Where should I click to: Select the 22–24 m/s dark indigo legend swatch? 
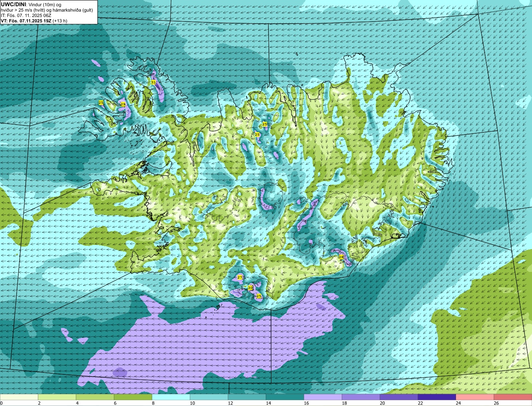click(x=437, y=397)
